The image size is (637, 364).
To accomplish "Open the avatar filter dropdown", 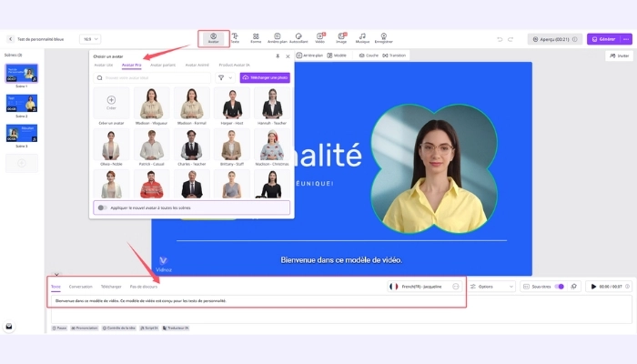I will pos(225,77).
